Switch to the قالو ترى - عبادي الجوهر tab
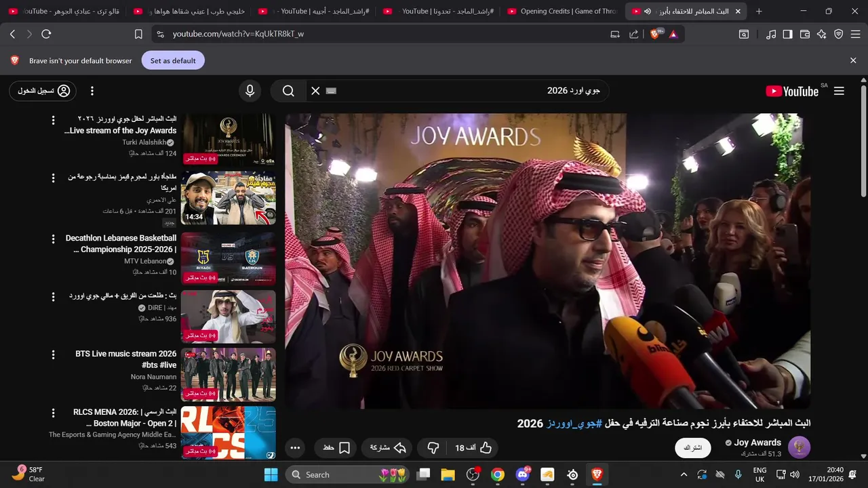The image size is (868, 488). [x=64, y=12]
